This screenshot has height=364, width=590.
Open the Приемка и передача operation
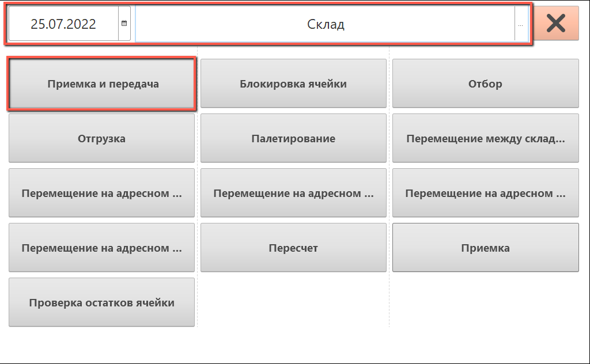(102, 84)
